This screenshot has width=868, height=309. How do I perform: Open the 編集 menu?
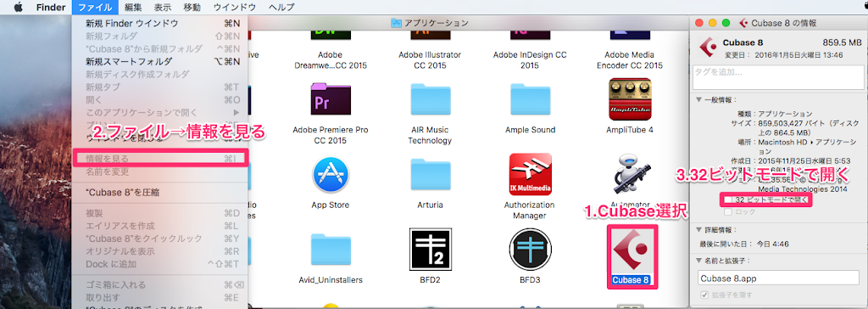133,7
